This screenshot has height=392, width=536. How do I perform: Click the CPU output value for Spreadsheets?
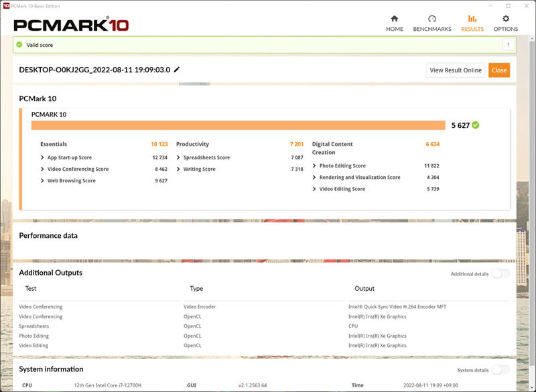[353, 326]
